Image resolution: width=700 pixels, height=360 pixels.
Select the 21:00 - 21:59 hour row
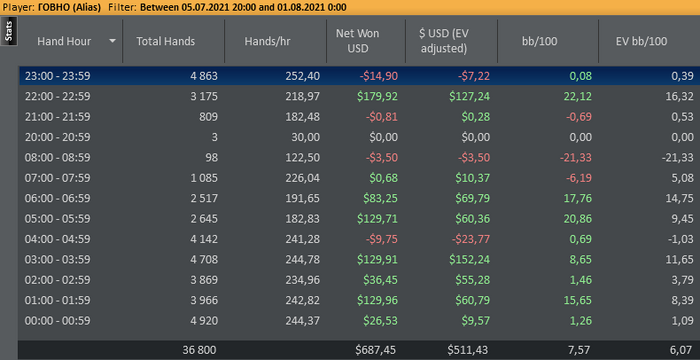coord(359,117)
